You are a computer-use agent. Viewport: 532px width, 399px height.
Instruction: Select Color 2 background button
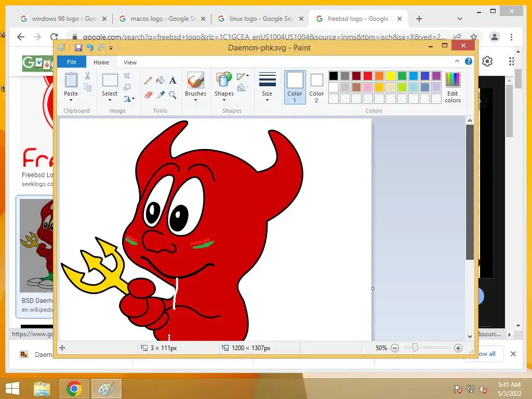click(x=316, y=87)
